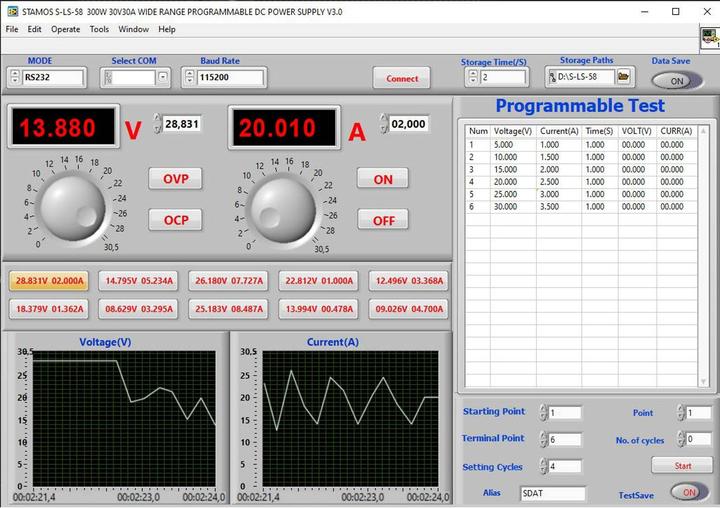The width and height of the screenshot is (720, 508).
Task: Open the Help menu
Action: pos(167,29)
